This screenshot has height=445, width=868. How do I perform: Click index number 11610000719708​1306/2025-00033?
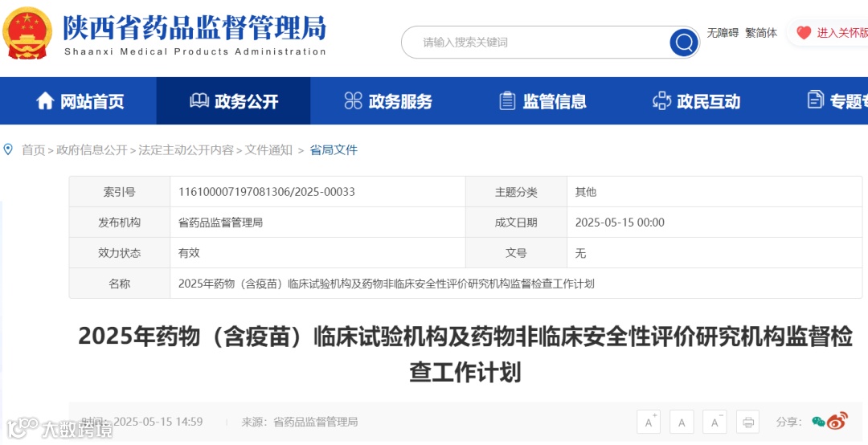(266, 192)
